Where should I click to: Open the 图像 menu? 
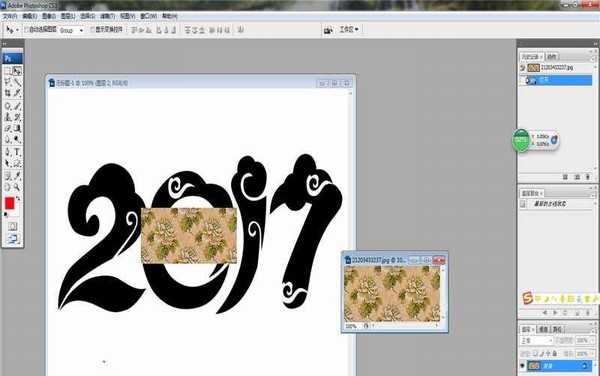(x=49, y=16)
